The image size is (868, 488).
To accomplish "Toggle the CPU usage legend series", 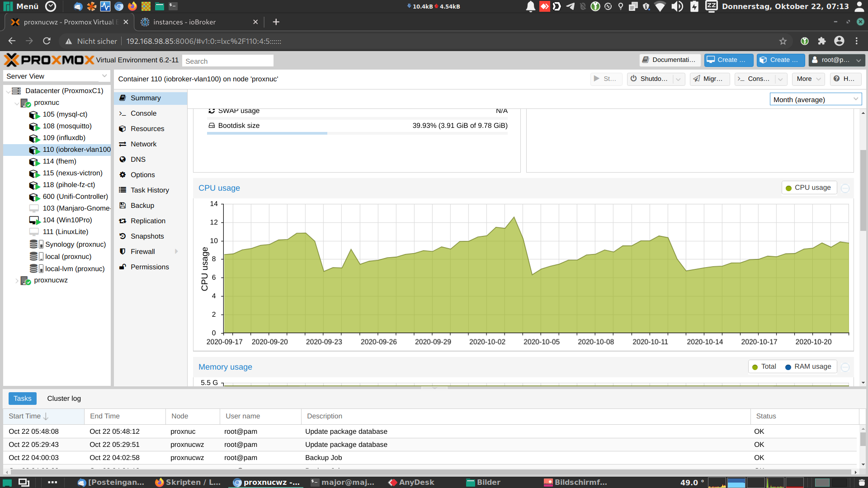I will point(808,188).
